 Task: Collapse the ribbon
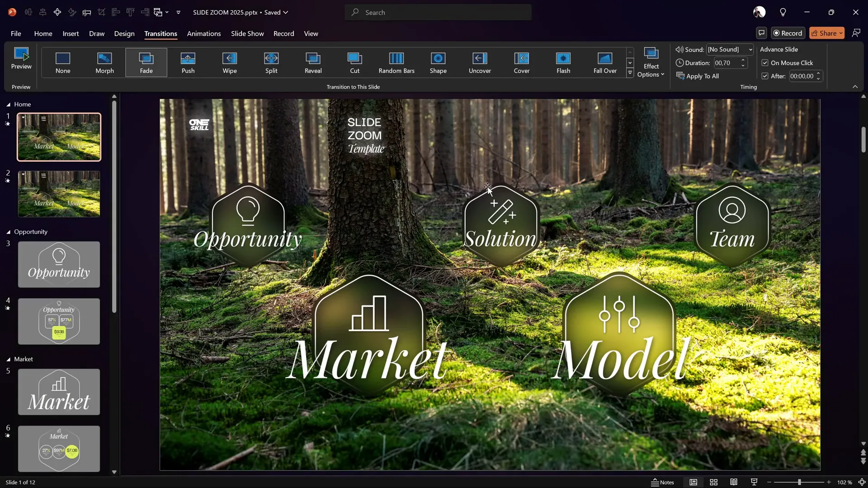click(x=855, y=87)
